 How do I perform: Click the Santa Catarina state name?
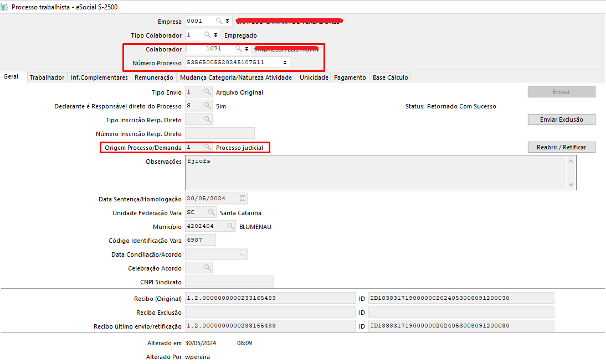pyautogui.click(x=241, y=212)
